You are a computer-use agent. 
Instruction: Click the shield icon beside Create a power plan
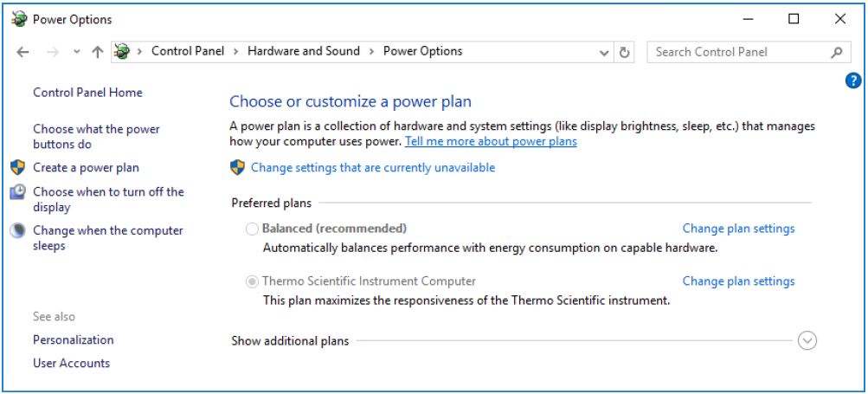pyautogui.click(x=18, y=167)
